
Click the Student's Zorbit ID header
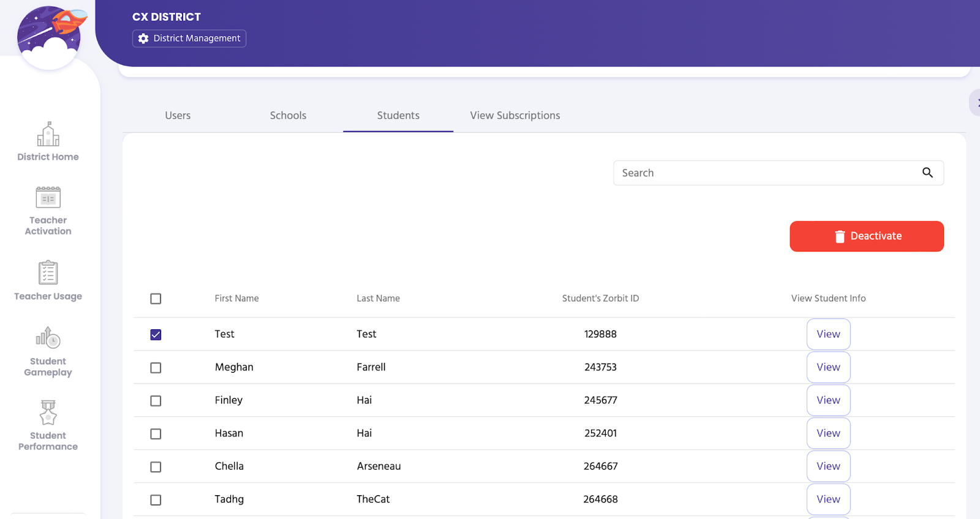tap(600, 298)
